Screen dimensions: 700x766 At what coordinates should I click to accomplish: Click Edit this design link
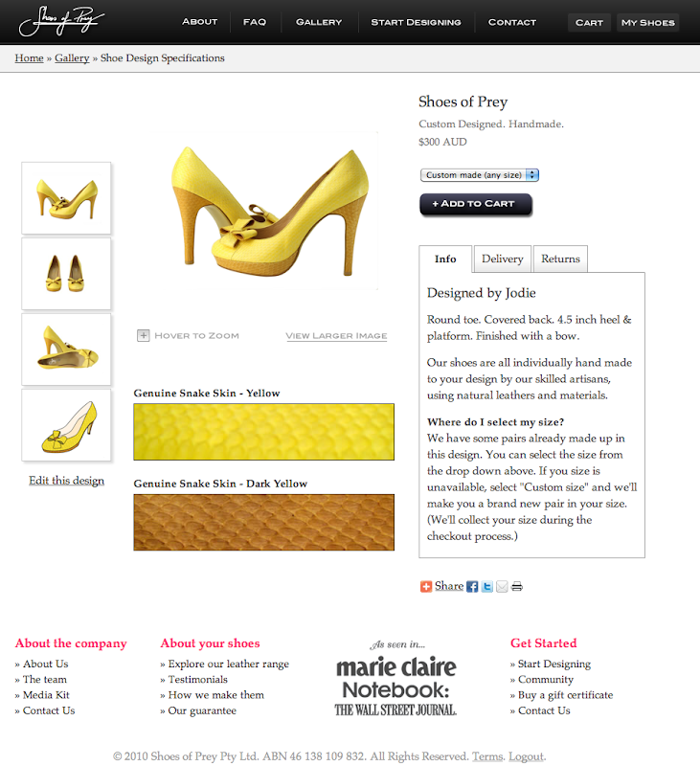point(66,481)
